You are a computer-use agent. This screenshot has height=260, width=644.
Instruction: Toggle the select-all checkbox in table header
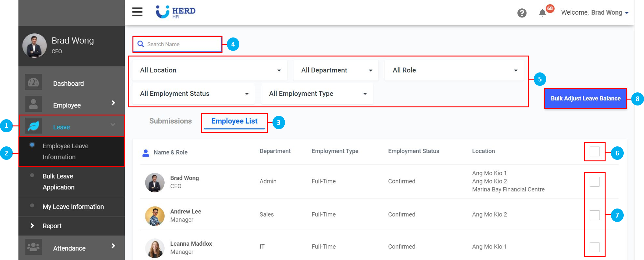(594, 152)
